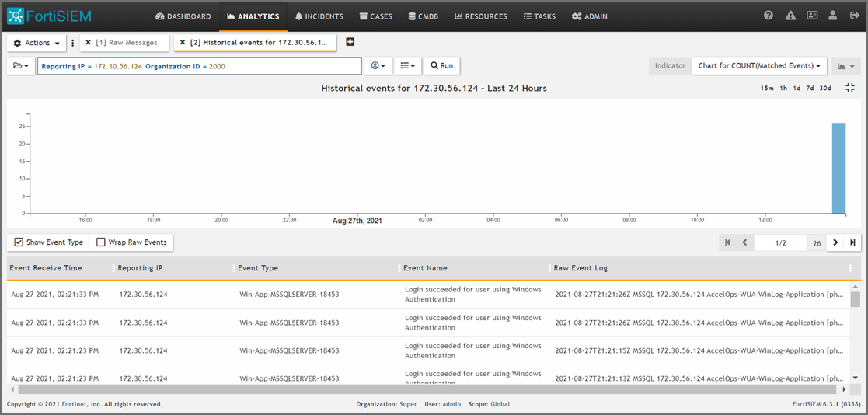Viewport: 868px width, 415px height.
Task: Open the Resources section
Action: point(480,16)
